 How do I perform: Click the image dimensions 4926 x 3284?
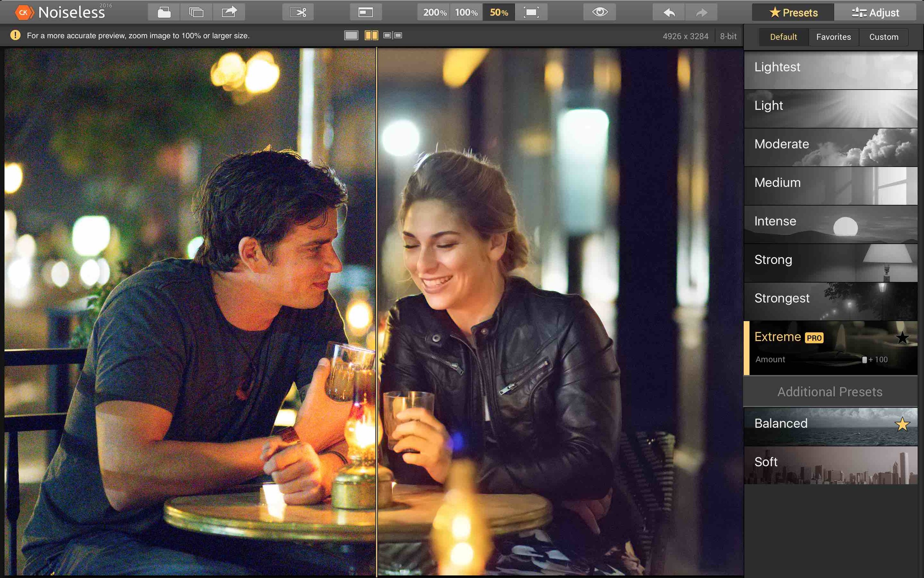point(685,36)
